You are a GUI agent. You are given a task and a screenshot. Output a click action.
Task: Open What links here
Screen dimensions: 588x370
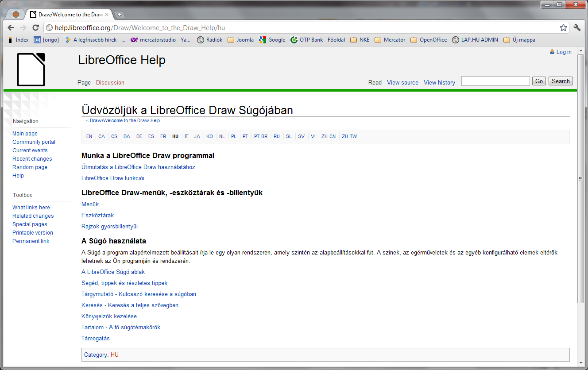[x=31, y=208]
